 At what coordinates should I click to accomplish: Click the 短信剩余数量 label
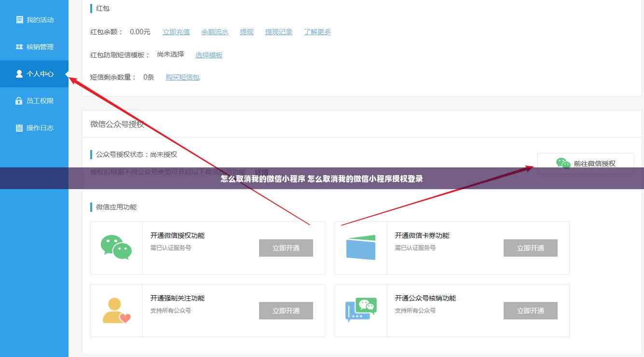tap(113, 77)
